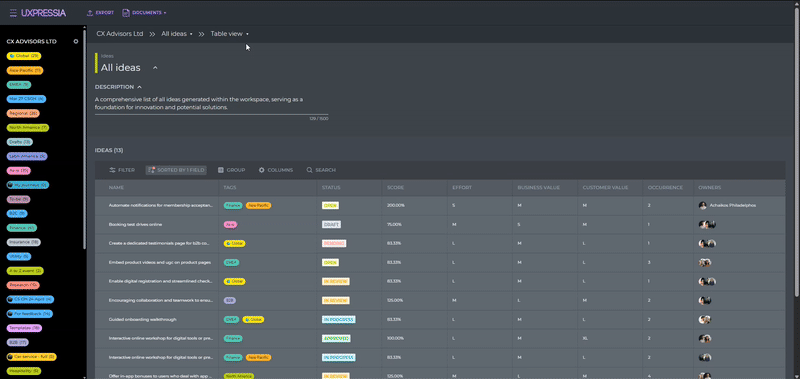The width and height of the screenshot is (800, 379).
Task: Select the Regional sidebar tag
Action: (x=23, y=113)
